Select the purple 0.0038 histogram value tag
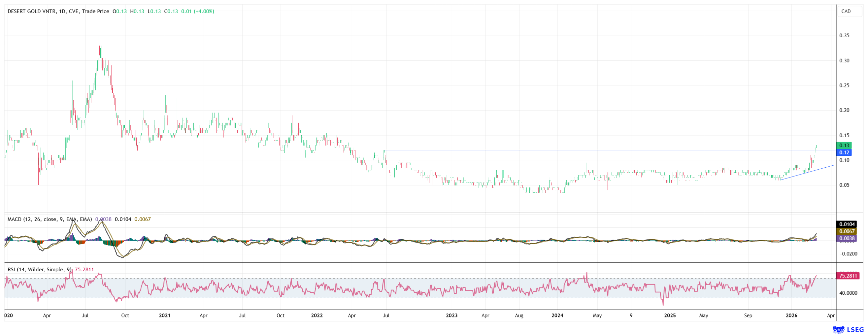 coord(846,238)
